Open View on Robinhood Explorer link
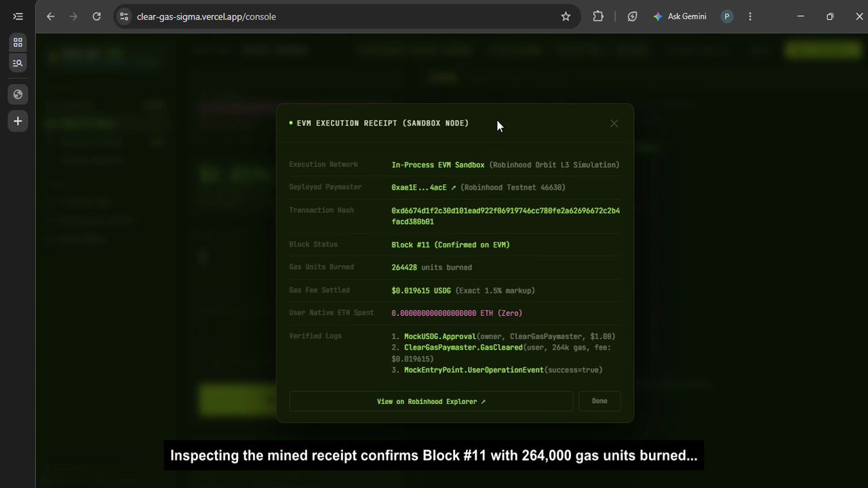 431,401
